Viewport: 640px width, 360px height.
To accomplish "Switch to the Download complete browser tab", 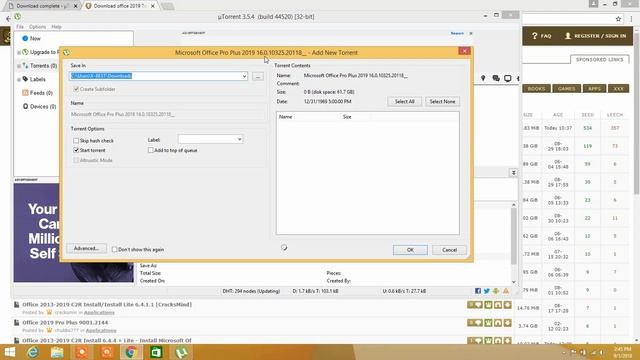I will (x=42, y=6).
